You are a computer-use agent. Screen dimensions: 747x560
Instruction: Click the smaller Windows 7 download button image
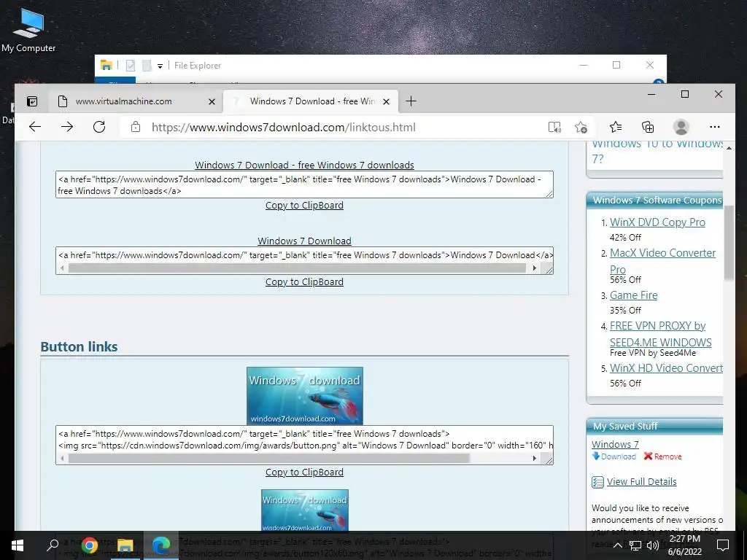(x=305, y=510)
